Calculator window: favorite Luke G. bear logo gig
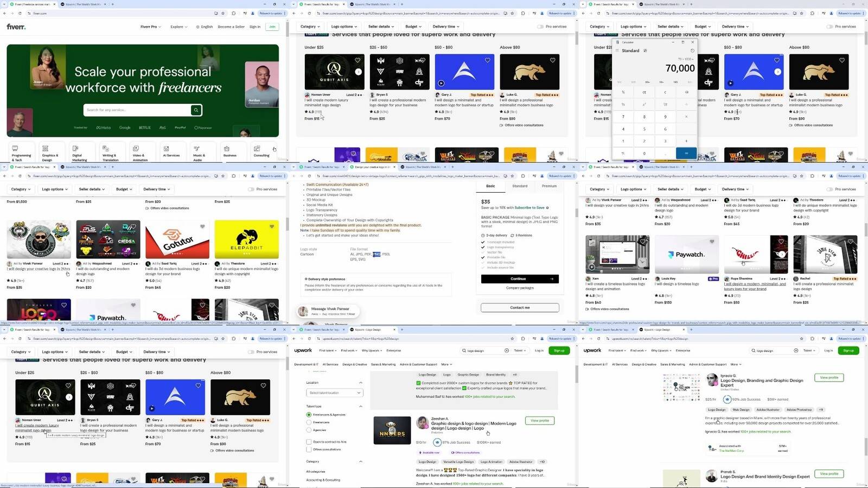Viewport: 868px width, 488px height. pyautogui.click(x=842, y=60)
